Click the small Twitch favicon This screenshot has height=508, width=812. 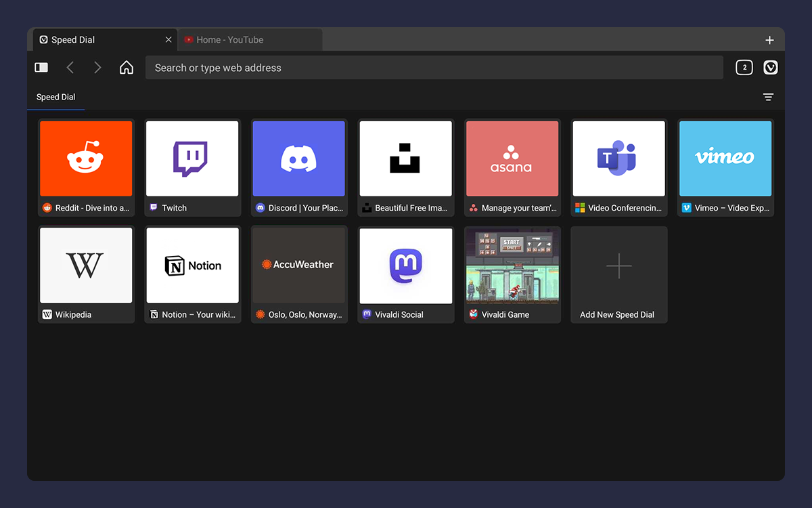click(x=154, y=208)
